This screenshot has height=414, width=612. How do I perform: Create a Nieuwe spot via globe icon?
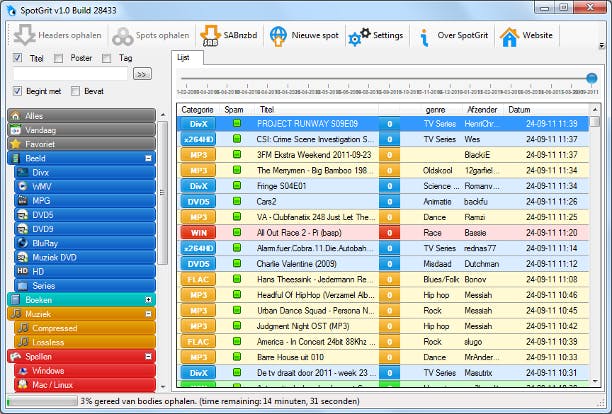click(x=278, y=36)
